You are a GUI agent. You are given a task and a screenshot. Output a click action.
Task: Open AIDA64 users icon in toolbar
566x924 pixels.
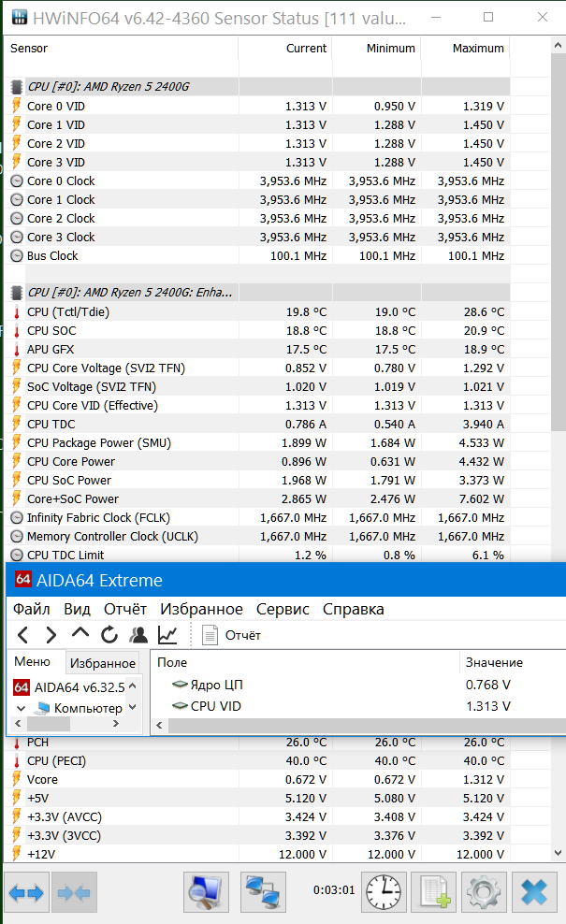(x=138, y=635)
